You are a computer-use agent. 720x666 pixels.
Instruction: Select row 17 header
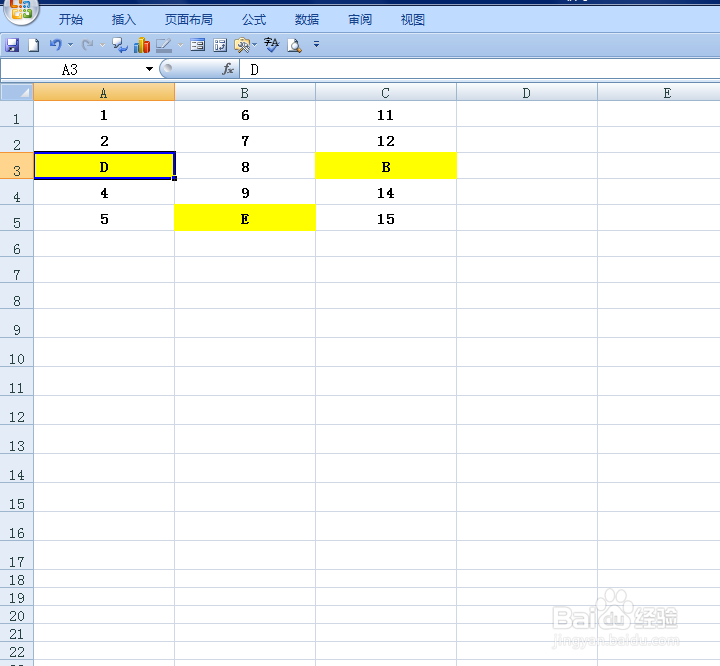click(17, 555)
